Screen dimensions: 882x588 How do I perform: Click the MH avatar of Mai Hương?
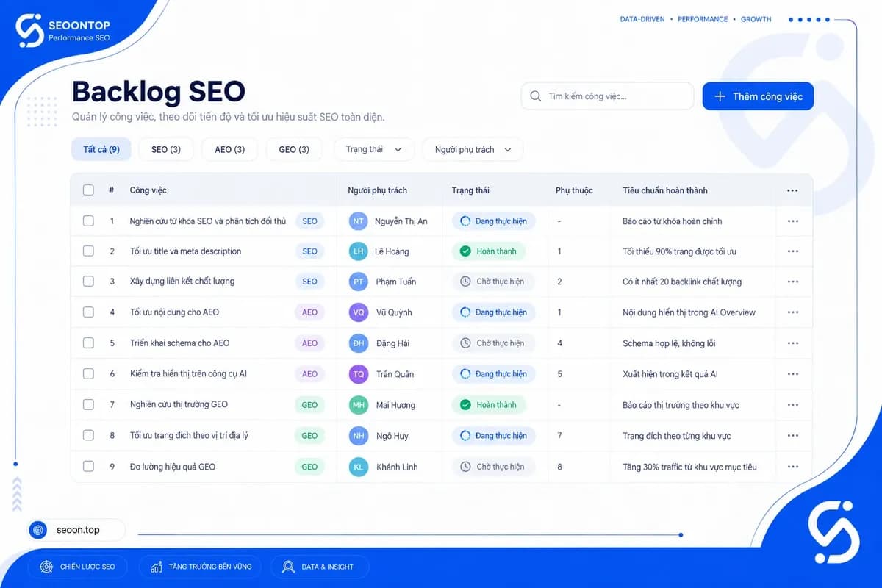pyautogui.click(x=358, y=405)
